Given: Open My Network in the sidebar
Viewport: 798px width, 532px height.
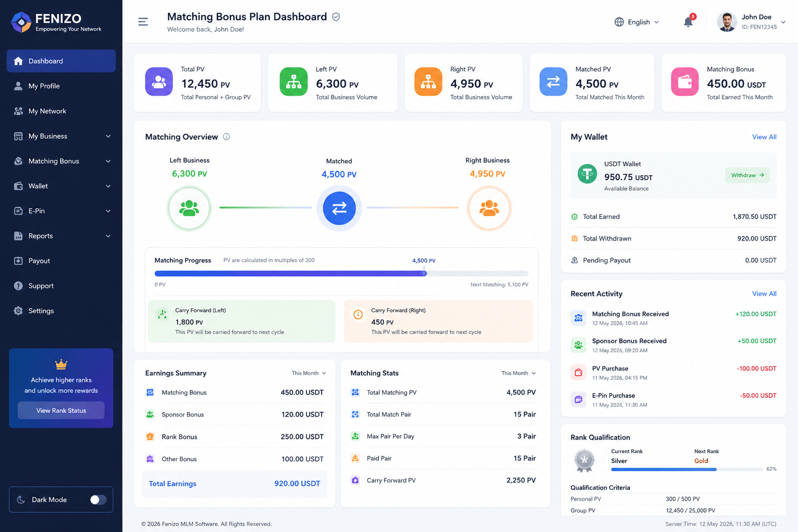Looking at the screenshot, I should (61, 111).
